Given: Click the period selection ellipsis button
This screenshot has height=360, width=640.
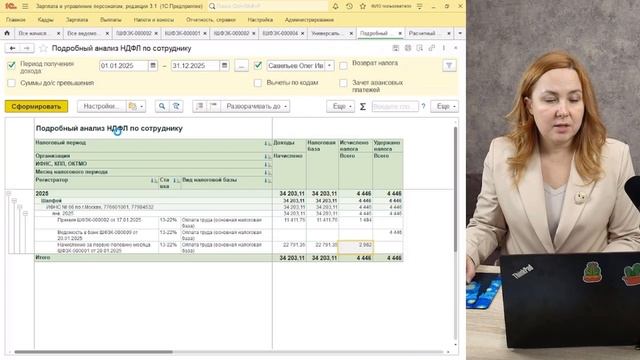Looking at the screenshot, I should (x=241, y=66).
